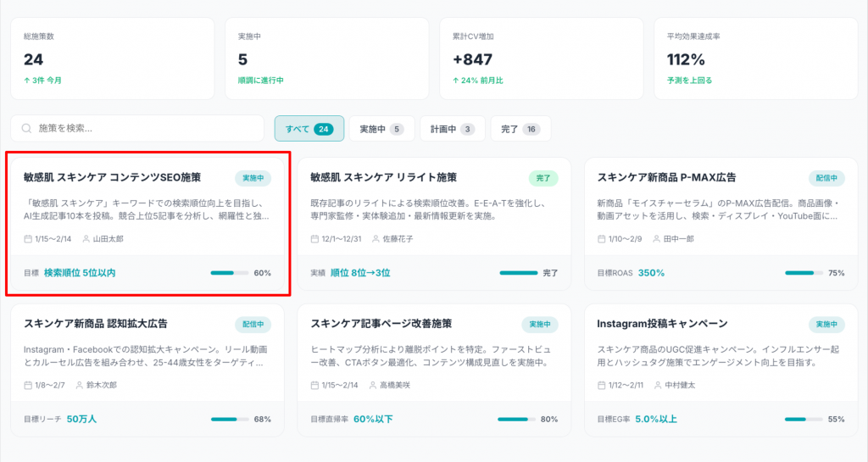Focus the 施策を検索 search field

pos(148,129)
